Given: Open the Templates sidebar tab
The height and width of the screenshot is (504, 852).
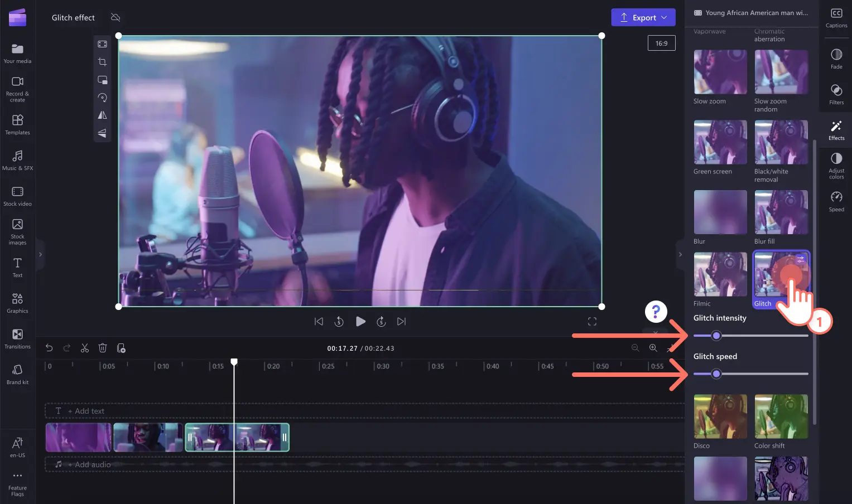Looking at the screenshot, I should click(x=17, y=125).
